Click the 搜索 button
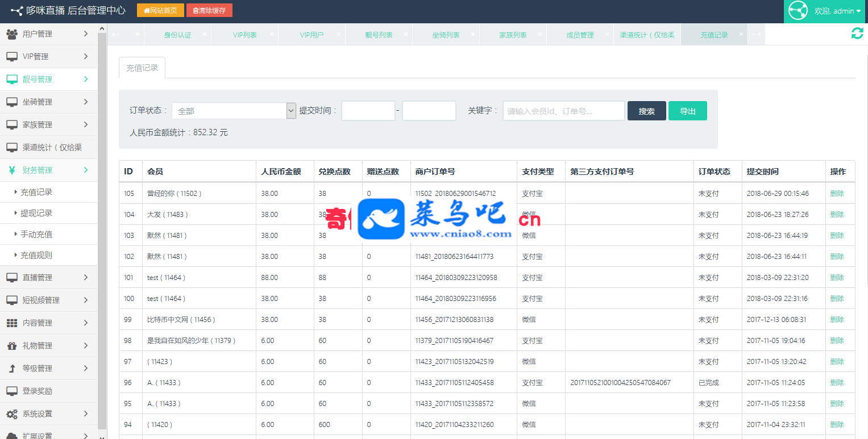The height and width of the screenshot is (439, 868). (x=647, y=111)
